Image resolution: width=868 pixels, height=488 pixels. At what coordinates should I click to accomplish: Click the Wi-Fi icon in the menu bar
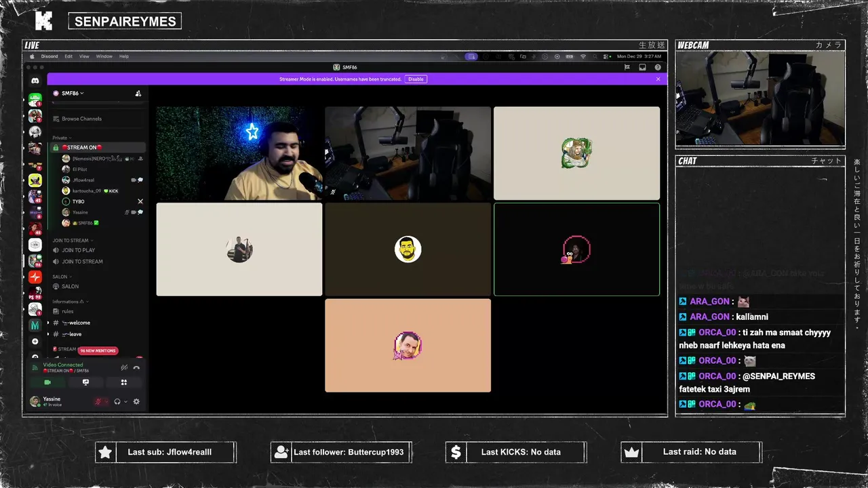(583, 56)
